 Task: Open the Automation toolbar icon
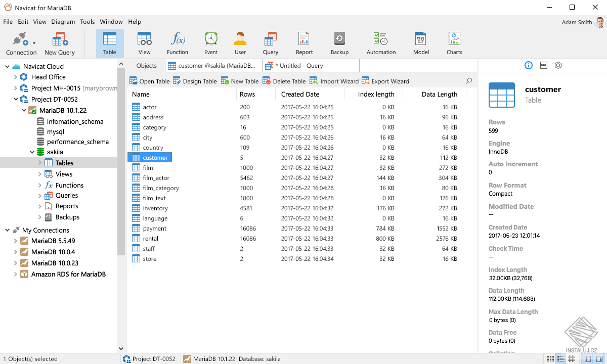click(x=380, y=39)
